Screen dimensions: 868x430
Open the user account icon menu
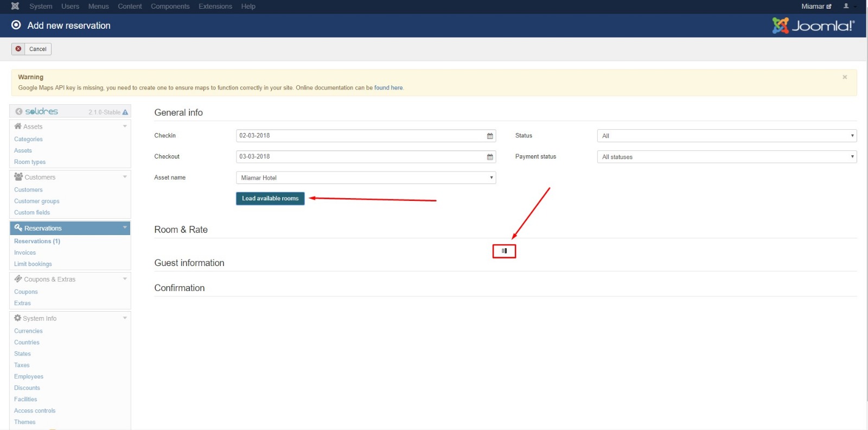846,6
